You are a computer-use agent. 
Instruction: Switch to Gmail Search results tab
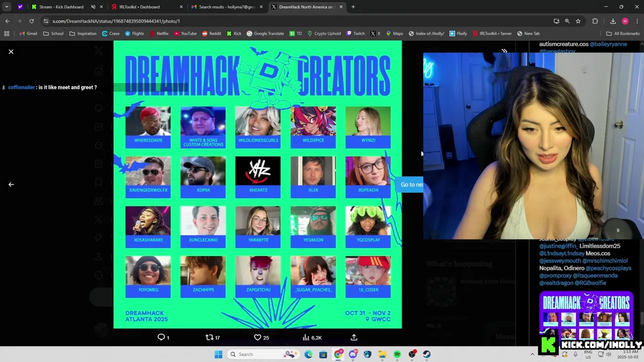click(227, 7)
